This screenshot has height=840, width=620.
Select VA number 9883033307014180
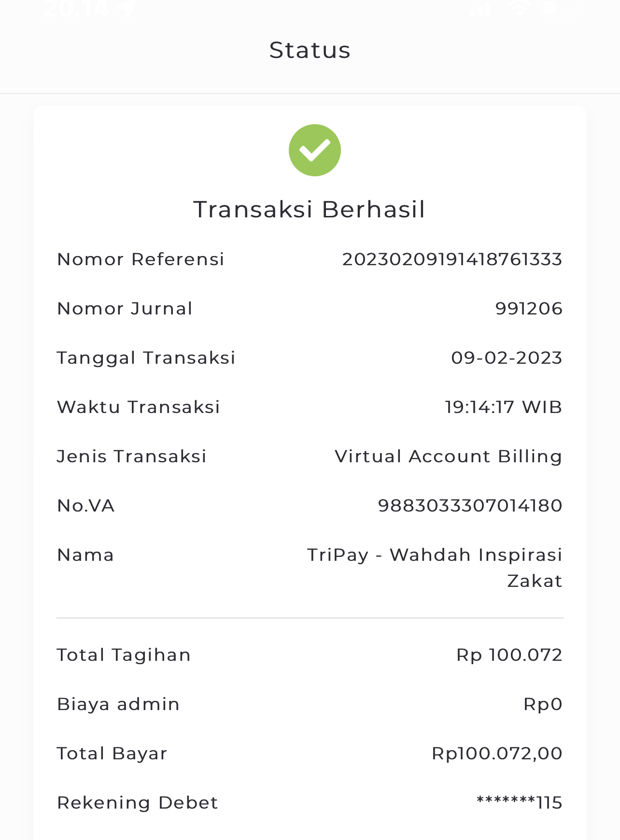click(x=470, y=506)
